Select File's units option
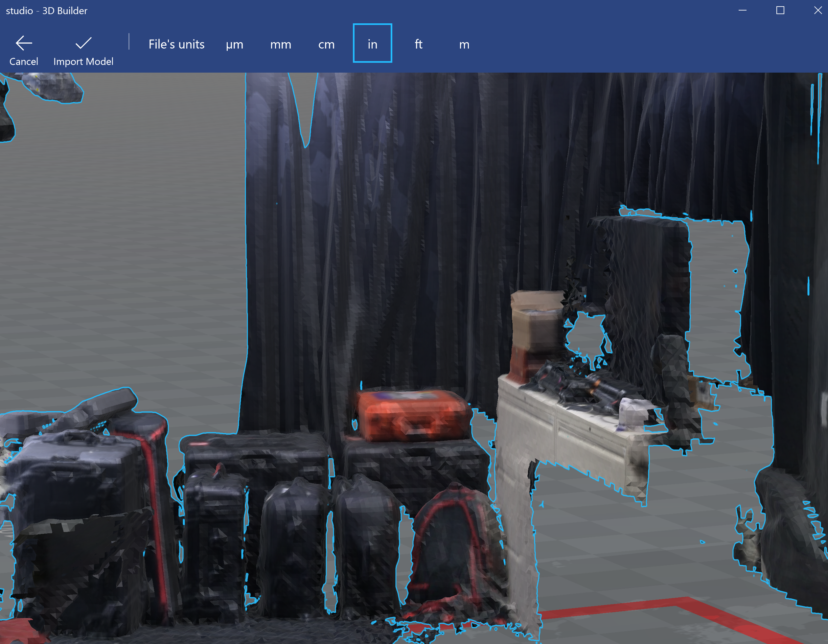This screenshot has width=828, height=644. click(176, 44)
